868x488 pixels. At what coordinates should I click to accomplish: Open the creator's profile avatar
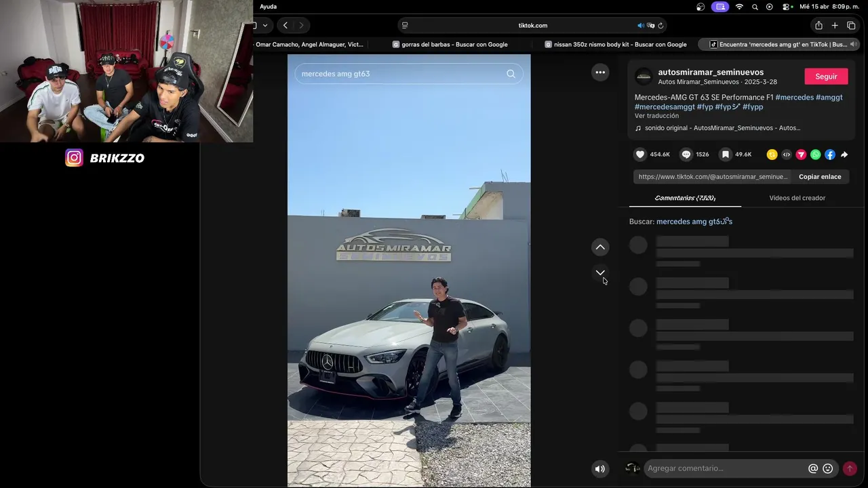pos(643,77)
